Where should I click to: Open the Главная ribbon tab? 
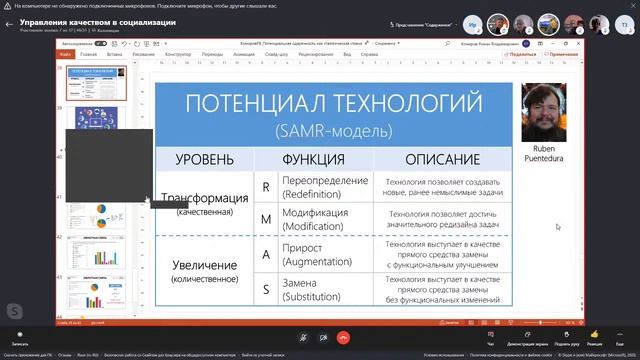coord(89,54)
